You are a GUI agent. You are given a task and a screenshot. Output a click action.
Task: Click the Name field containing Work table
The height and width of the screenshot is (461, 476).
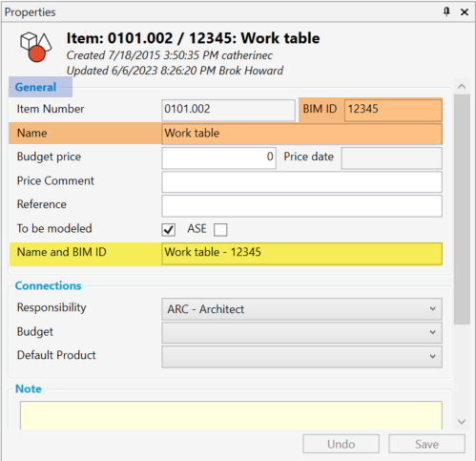pyautogui.click(x=301, y=134)
